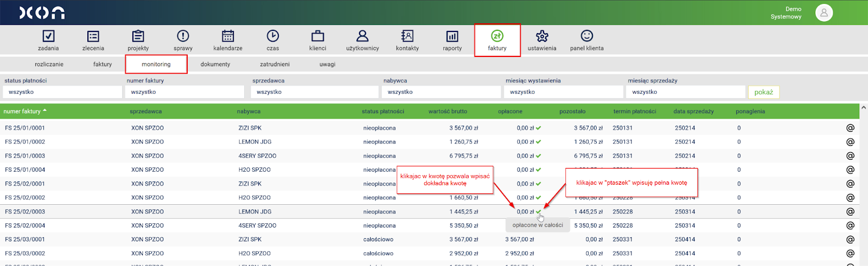
Task: Mark FS 25/01/0001 as fully paid checkmark
Action: (x=539, y=128)
